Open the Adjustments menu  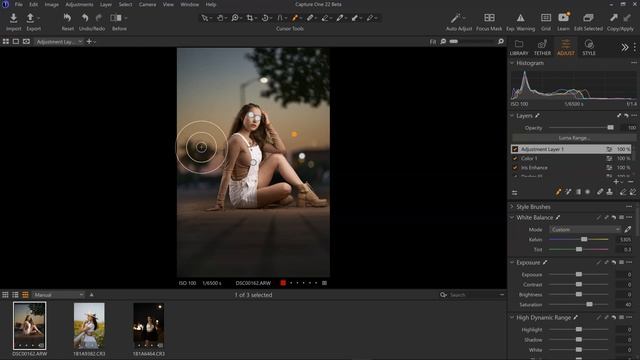[x=79, y=4]
